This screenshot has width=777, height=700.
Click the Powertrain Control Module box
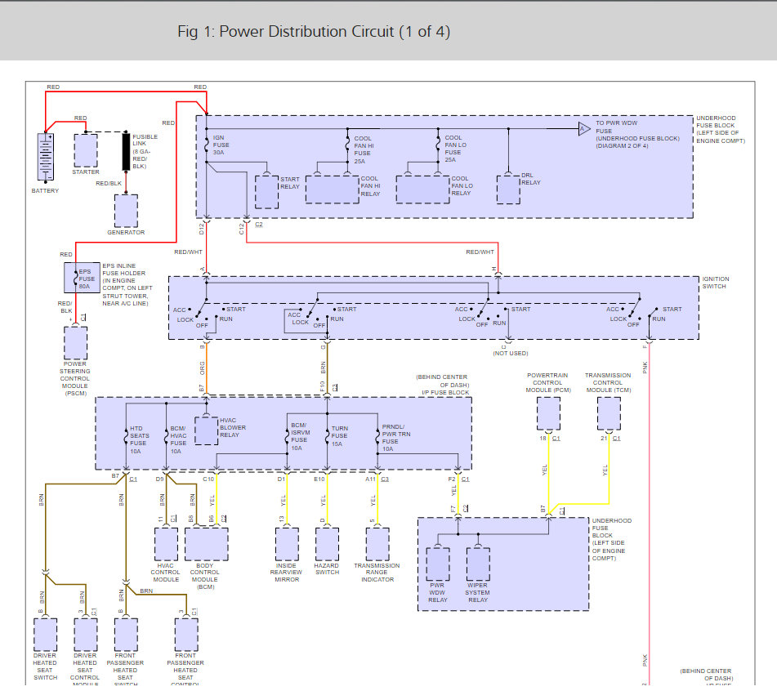pyautogui.click(x=548, y=413)
